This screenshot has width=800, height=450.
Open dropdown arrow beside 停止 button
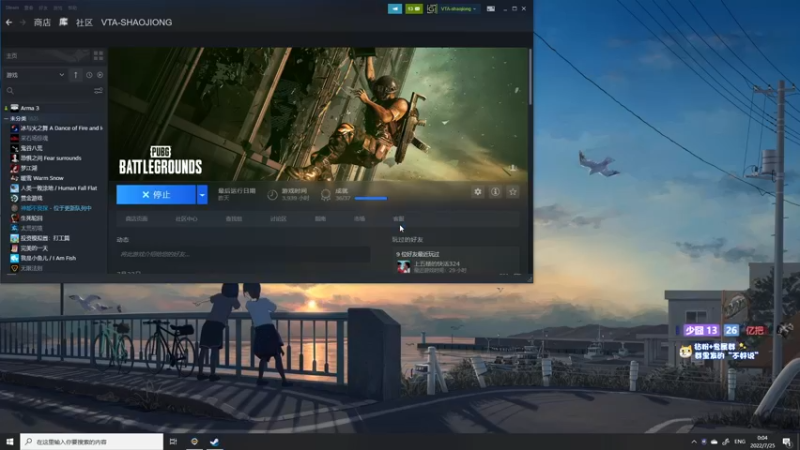coord(202,194)
